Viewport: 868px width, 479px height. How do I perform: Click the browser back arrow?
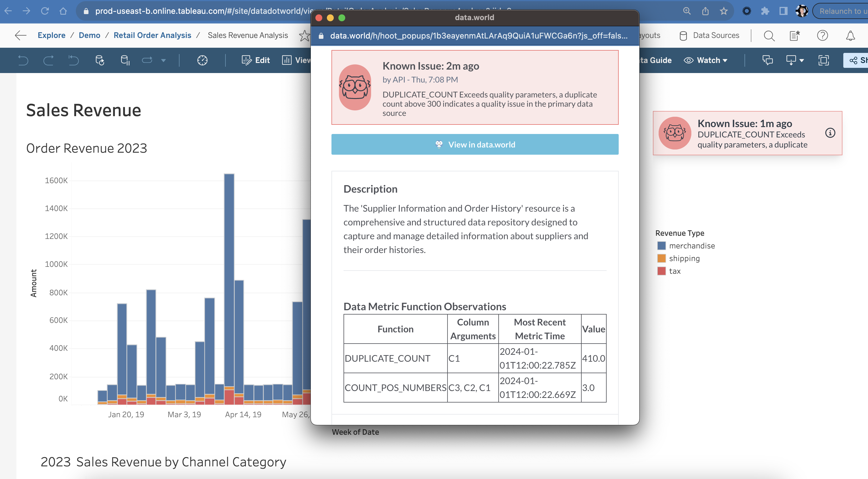tap(8, 11)
